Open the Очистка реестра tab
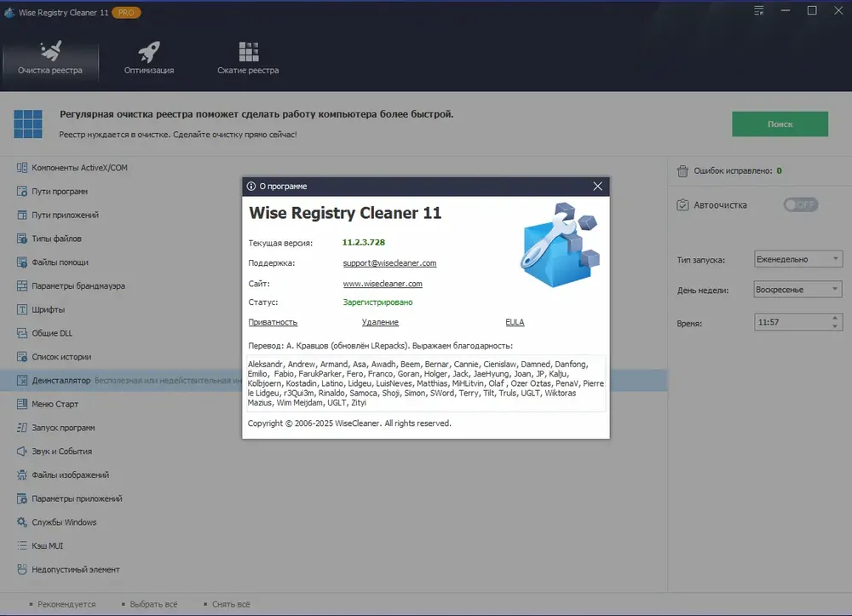This screenshot has height=616, width=852. pyautogui.click(x=50, y=59)
